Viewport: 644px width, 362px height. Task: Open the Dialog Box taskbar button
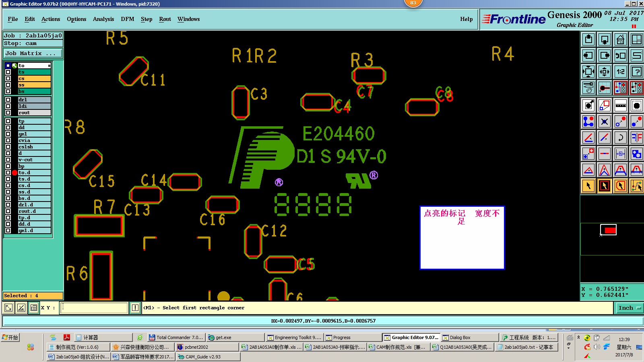click(469, 337)
